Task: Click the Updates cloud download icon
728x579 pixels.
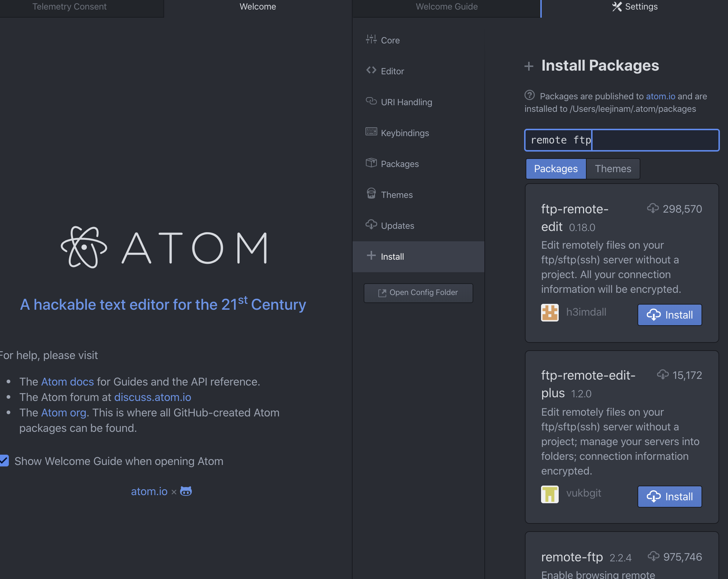Action: pos(371,224)
